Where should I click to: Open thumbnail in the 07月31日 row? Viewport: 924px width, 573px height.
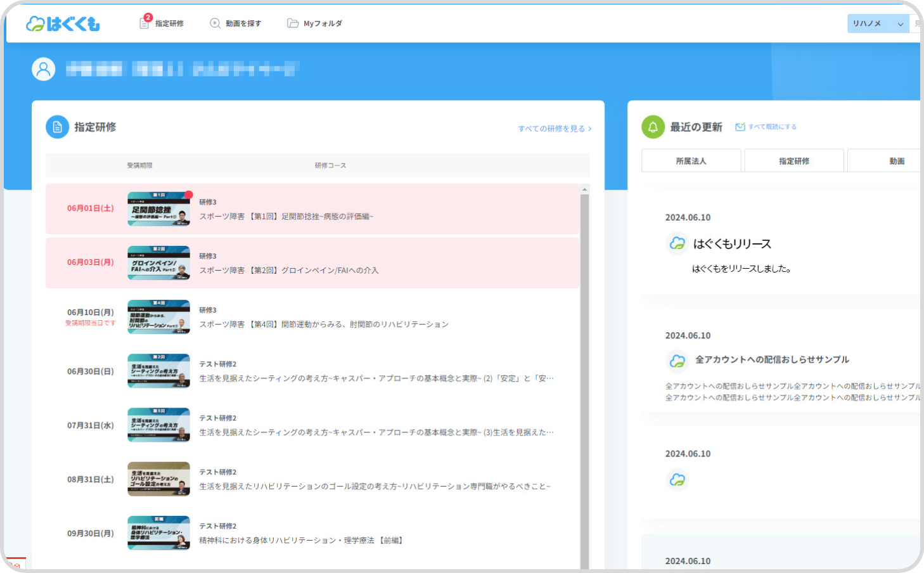coord(158,425)
